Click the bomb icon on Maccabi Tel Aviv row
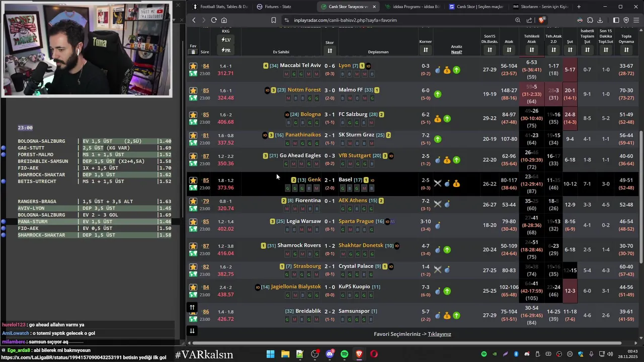Image resolution: width=644 pixels, height=362 pixels. (x=438, y=70)
